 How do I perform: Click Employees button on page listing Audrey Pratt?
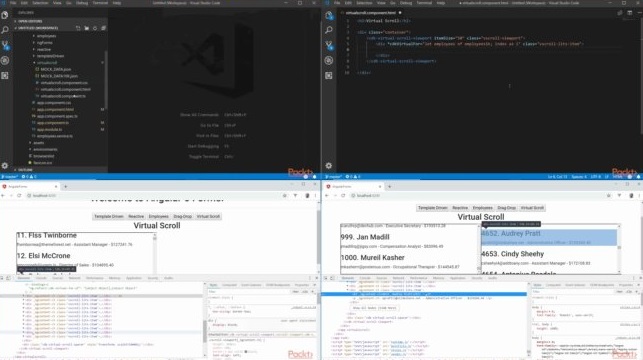point(482,208)
